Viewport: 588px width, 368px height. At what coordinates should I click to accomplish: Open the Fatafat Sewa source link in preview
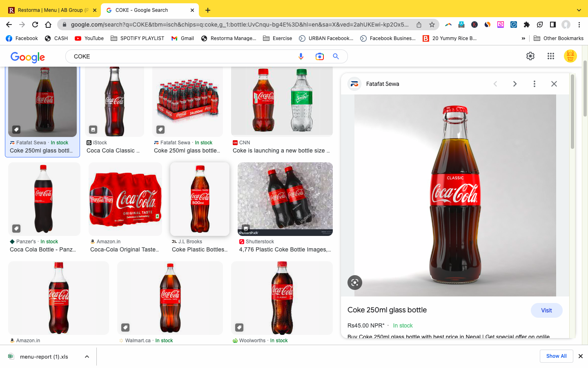click(x=383, y=84)
